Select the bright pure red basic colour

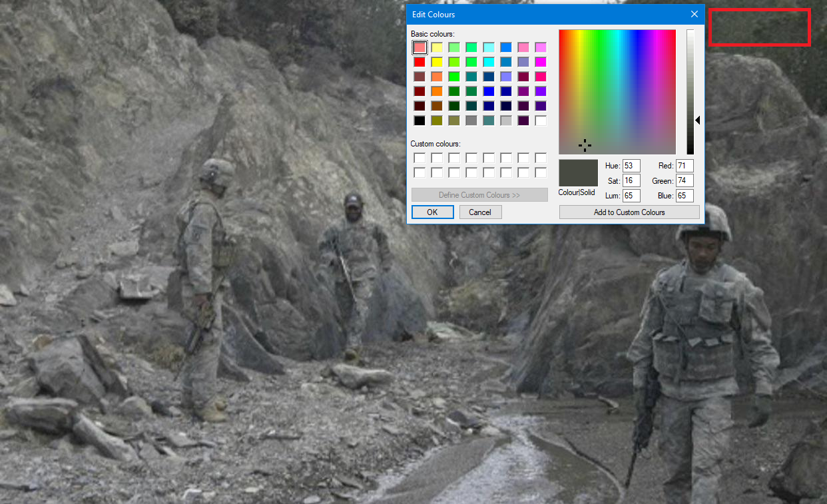coord(419,62)
